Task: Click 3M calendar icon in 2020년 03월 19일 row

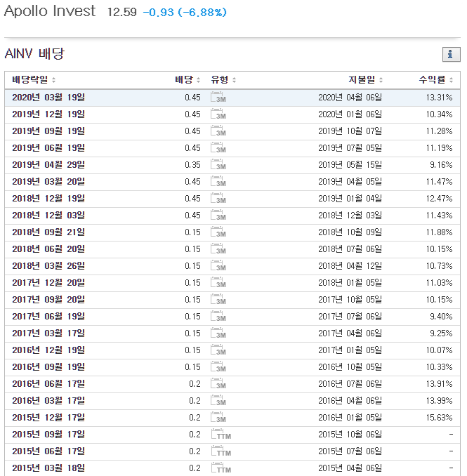Action: click(218, 97)
